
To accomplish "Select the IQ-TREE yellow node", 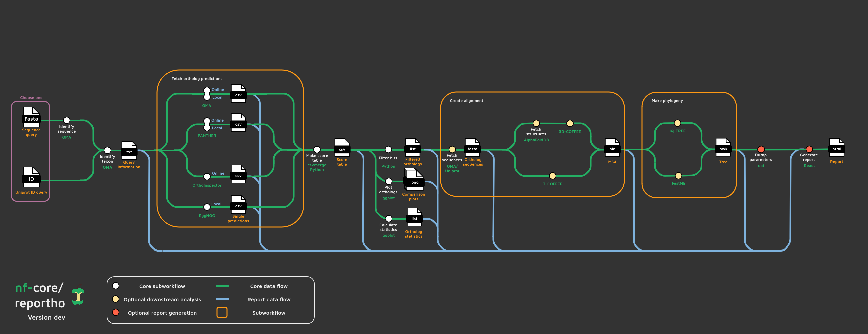I will point(677,123).
